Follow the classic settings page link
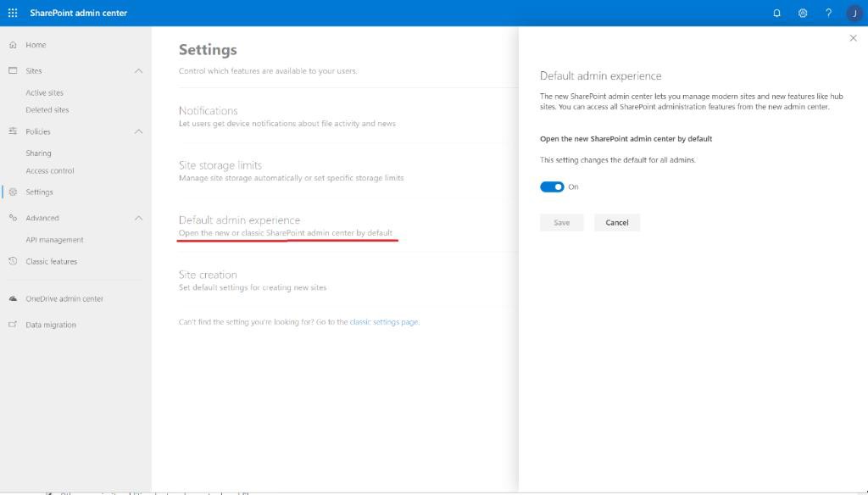Image resolution: width=868 pixels, height=495 pixels. (384, 322)
